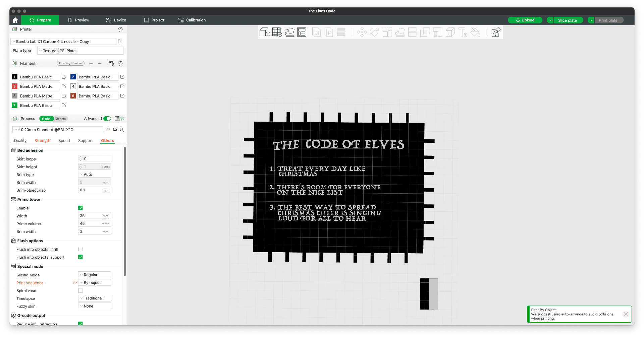
Task: Open the Support settings tab
Action: [85, 141]
